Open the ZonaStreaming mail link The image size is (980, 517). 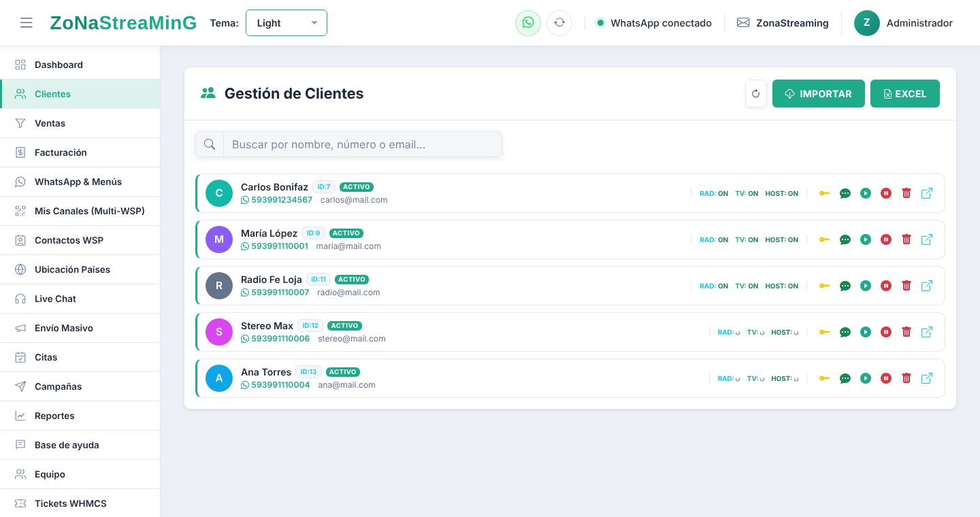[x=783, y=23]
